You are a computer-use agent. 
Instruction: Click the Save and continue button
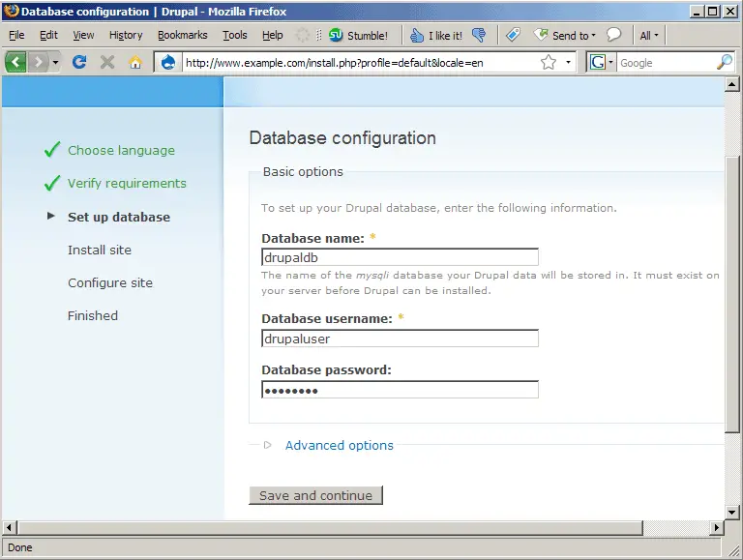pos(315,495)
